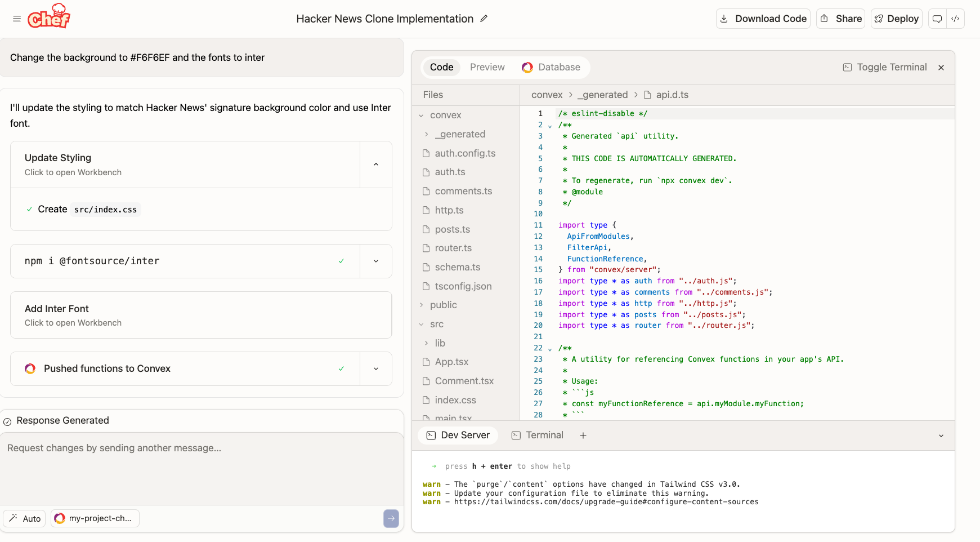
Task: Collapse code fold at line 22
Action: point(550,349)
